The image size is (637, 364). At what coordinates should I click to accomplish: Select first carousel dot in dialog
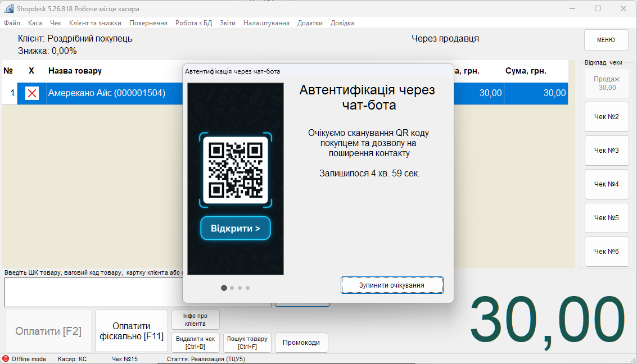pos(224,288)
